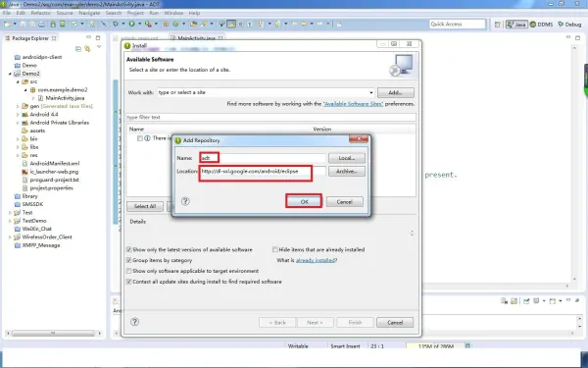Click the New Java Package icon
The image size is (588, 368).
click(x=166, y=24)
